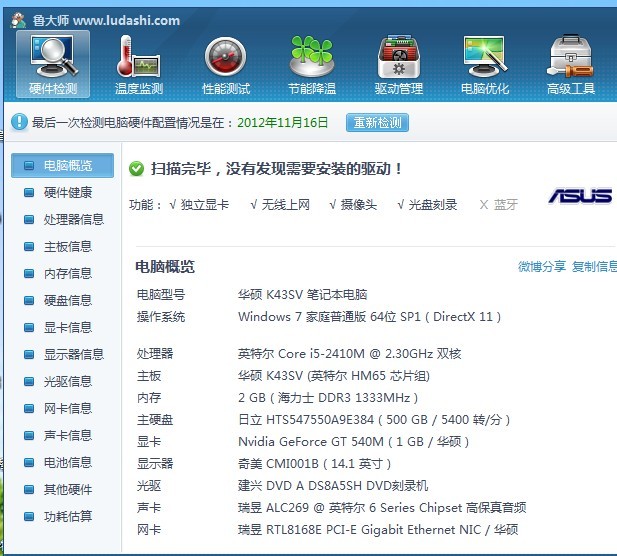Click the 瑞昱 ALC269 sound card value

(x=382, y=508)
